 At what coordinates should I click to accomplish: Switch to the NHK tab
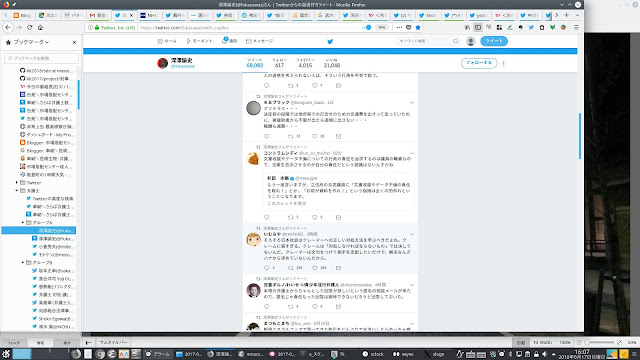coord(149,15)
